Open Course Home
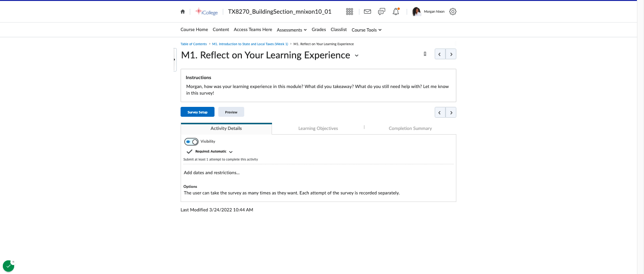 pos(194,30)
